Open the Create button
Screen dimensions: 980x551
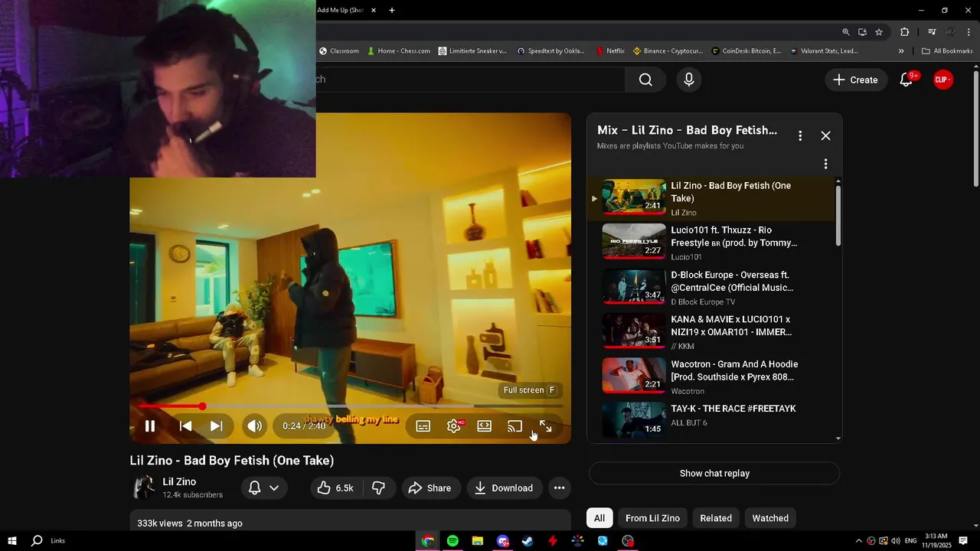point(855,80)
